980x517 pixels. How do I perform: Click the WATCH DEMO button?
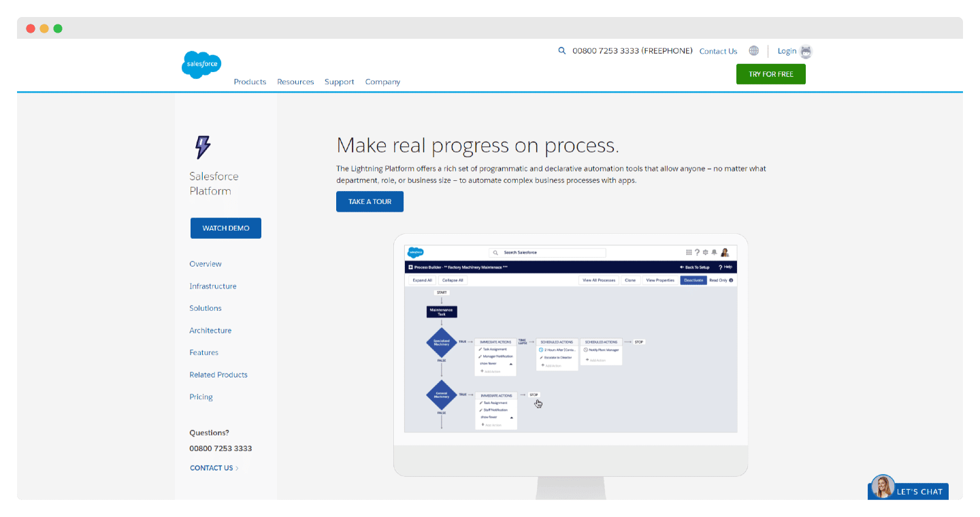[x=226, y=228]
